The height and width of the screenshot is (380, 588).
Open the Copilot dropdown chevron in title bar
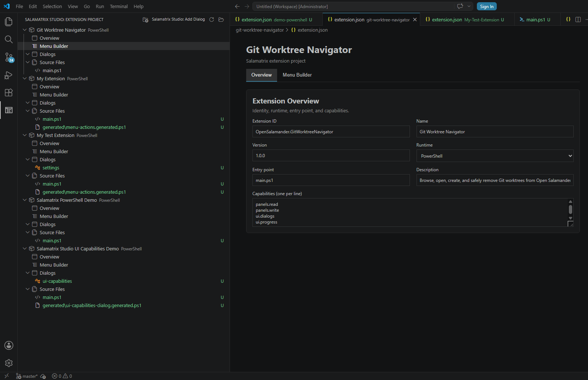[x=469, y=6]
